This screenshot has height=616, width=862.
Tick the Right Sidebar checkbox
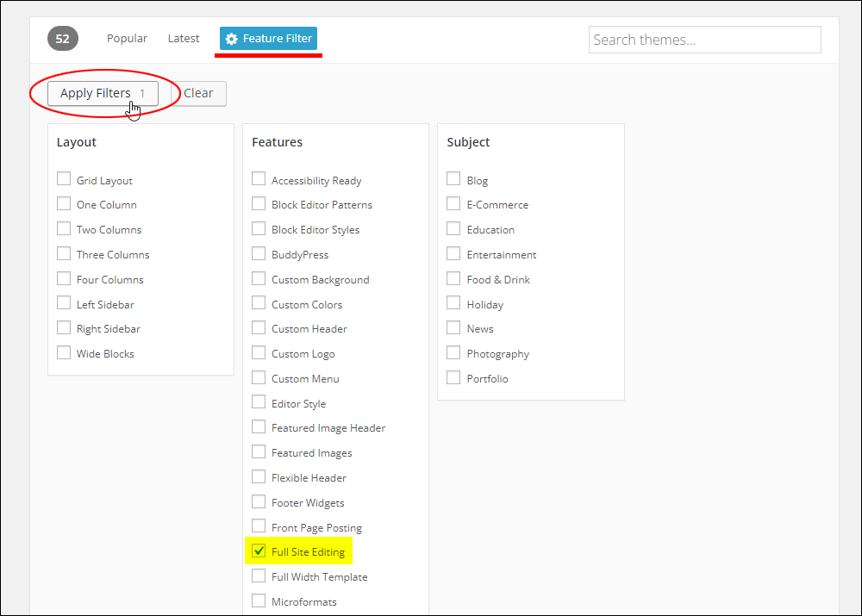64,328
